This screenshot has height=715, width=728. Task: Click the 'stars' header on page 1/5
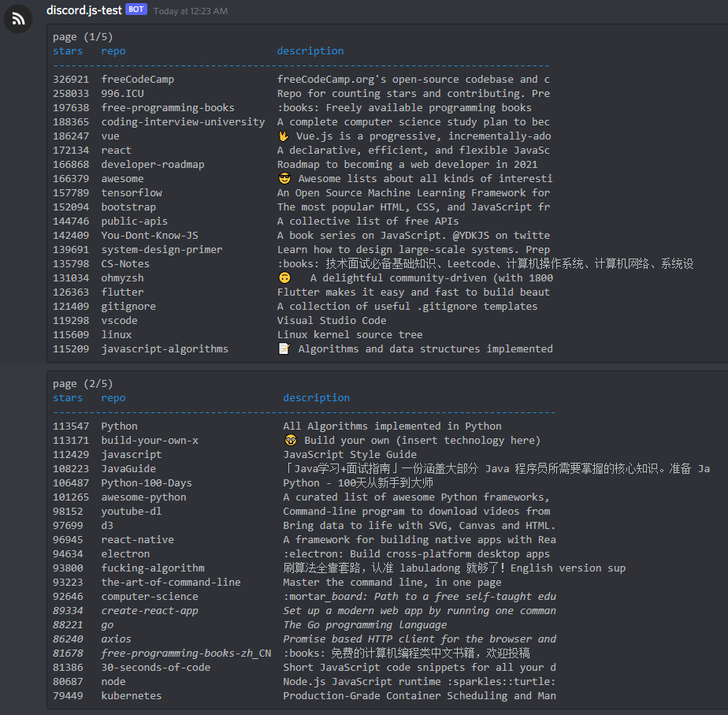68,51
